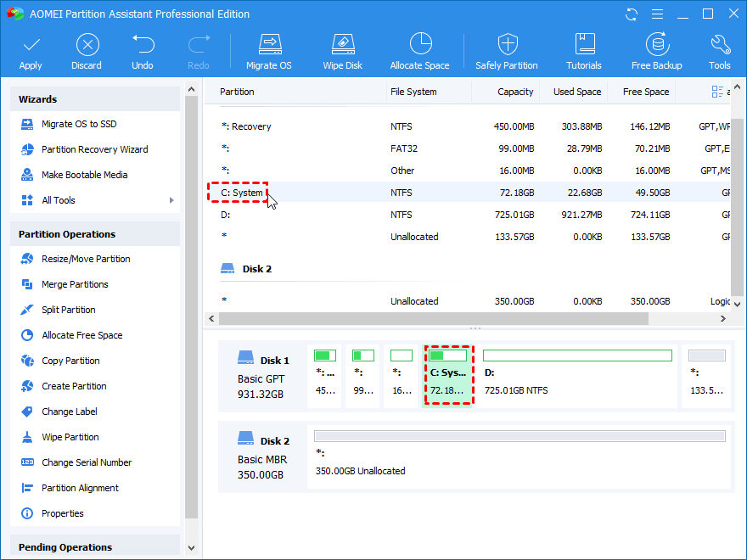Expand the All Tools submenu arrow

(171, 200)
